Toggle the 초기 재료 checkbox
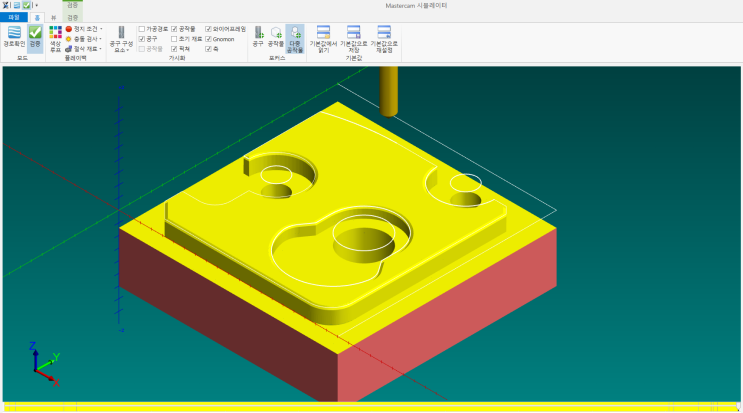This screenshot has width=743, height=413. pyautogui.click(x=175, y=39)
